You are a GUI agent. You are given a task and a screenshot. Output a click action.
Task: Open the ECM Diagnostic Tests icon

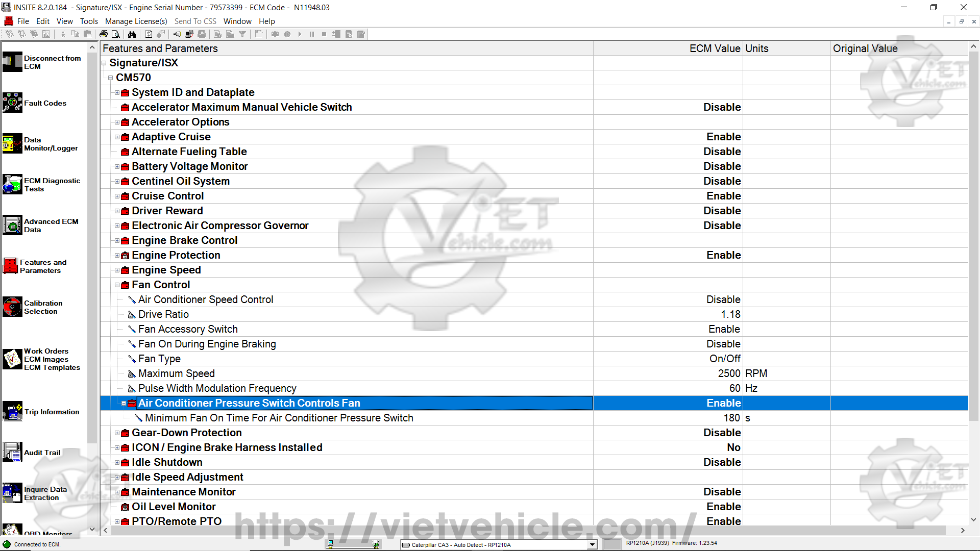[x=13, y=184]
